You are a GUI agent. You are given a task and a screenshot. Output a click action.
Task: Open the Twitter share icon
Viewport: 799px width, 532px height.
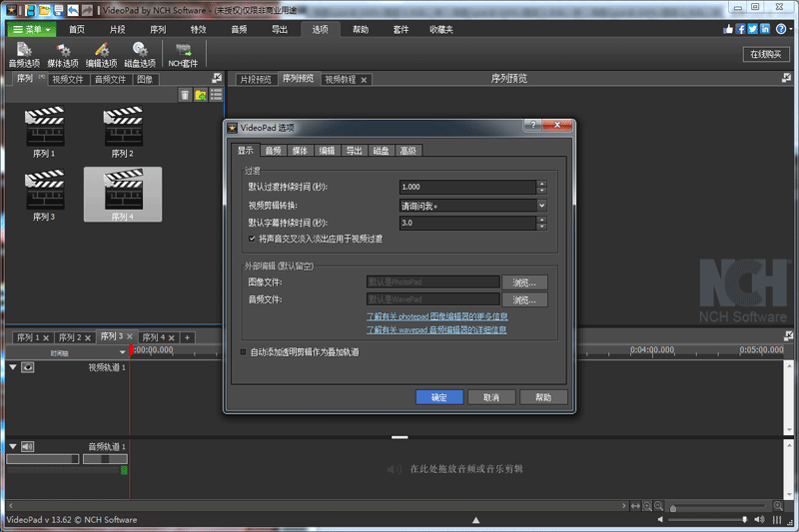tap(753, 29)
